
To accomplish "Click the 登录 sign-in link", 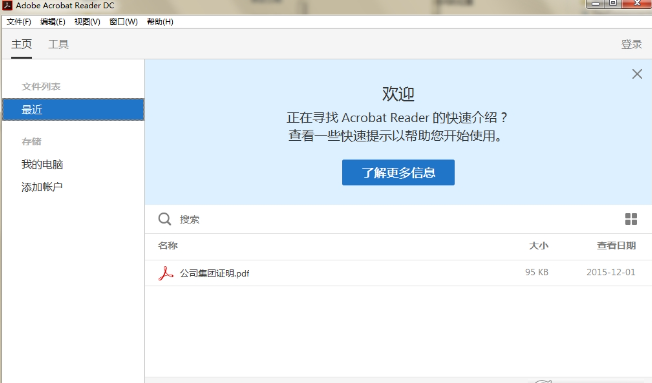I will tap(631, 44).
